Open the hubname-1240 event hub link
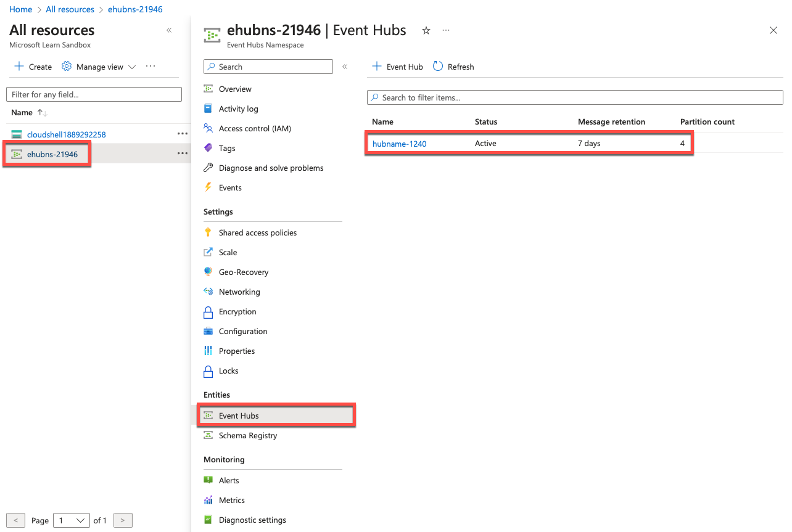Viewport: 792px width, 532px height. click(x=399, y=144)
